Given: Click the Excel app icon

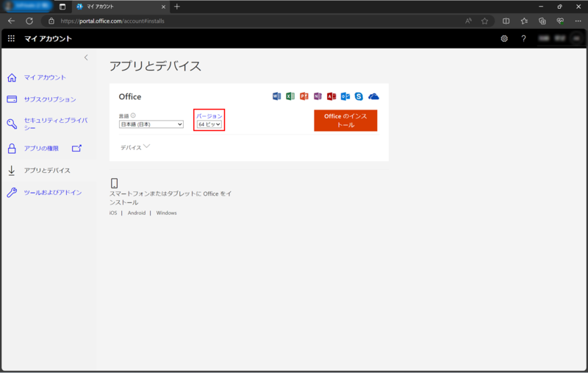Looking at the screenshot, I should tap(290, 96).
